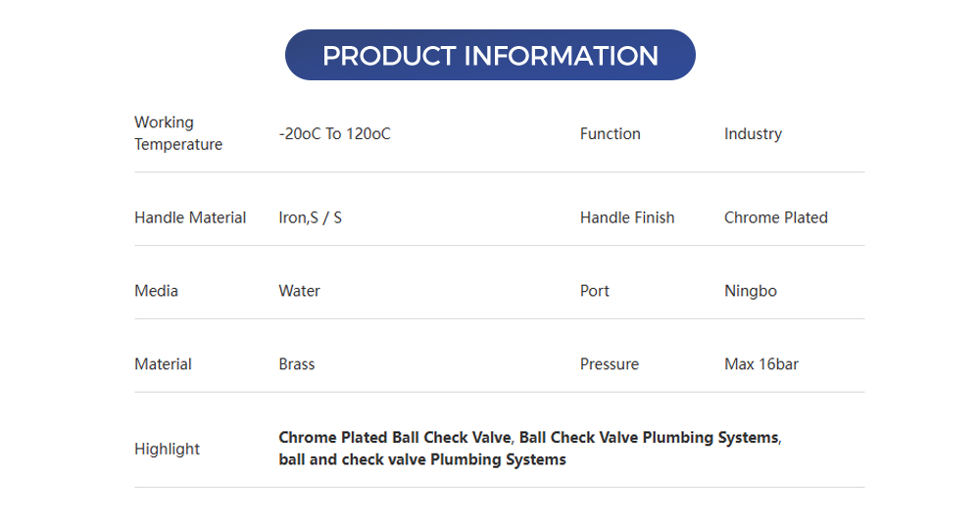
Task: Click the Brass material value
Action: click(x=296, y=364)
